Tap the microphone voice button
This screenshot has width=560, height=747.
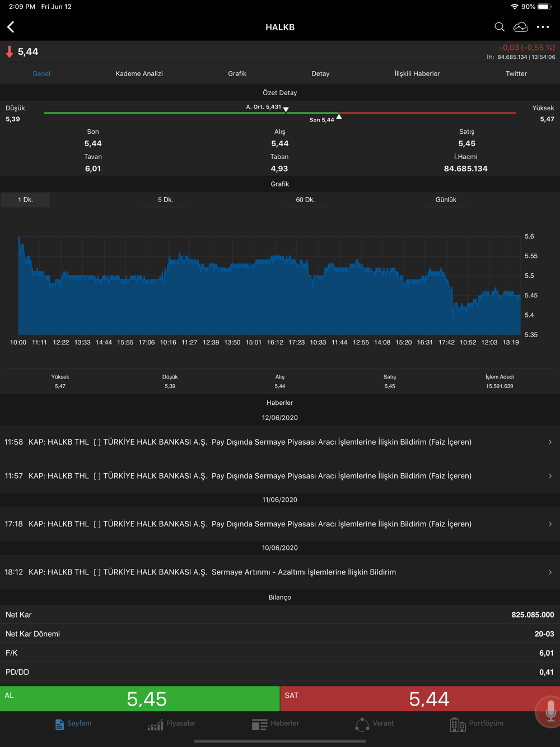550,711
